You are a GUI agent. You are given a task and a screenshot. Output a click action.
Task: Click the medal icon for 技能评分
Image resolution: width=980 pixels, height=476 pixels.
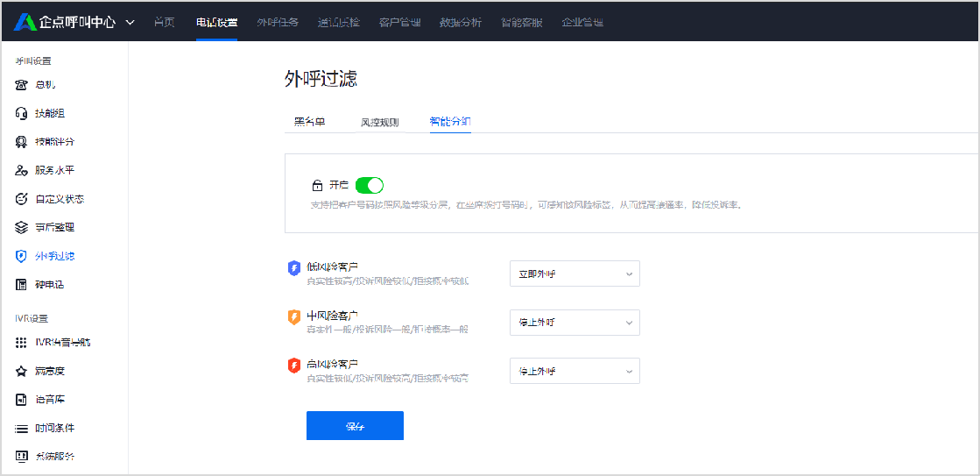click(x=22, y=142)
